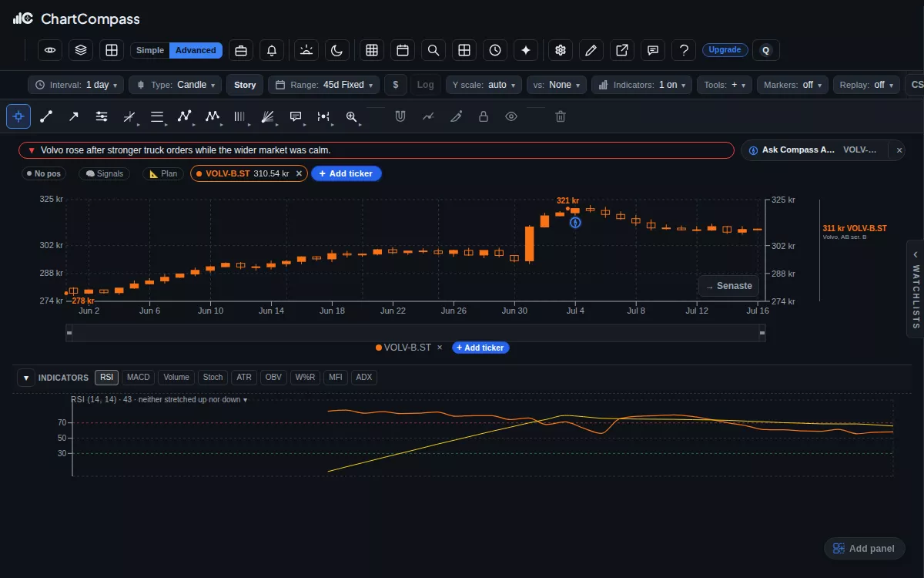Toggle the magnet snap tool
The image size is (924, 578).
tap(400, 116)
